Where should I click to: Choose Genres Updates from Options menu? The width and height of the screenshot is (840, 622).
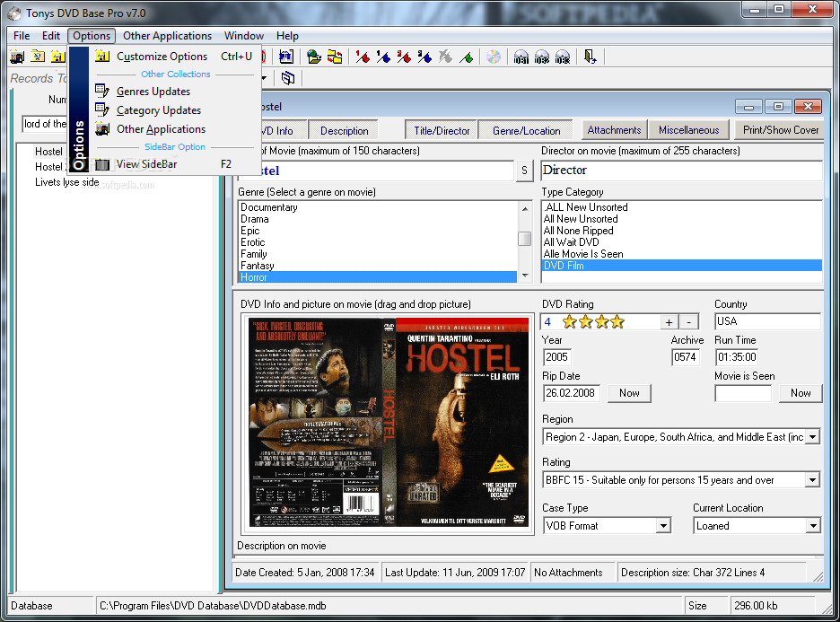[173, 91]
